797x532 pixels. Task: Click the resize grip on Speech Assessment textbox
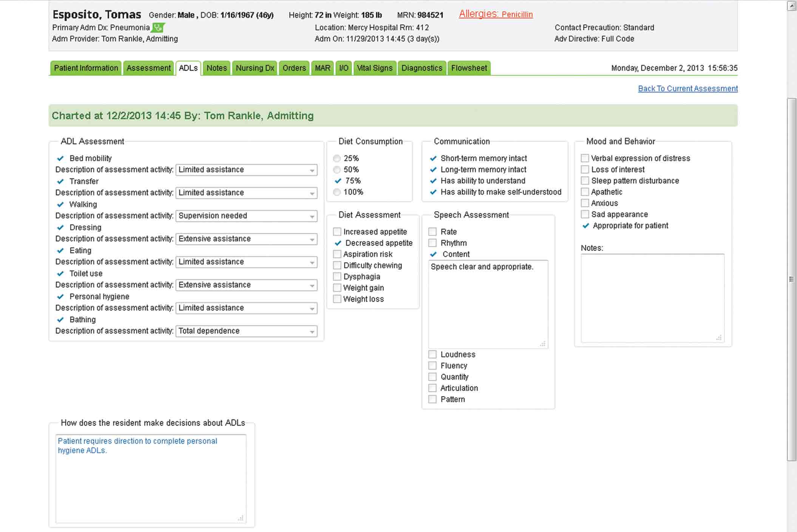[x=543, y=344]
